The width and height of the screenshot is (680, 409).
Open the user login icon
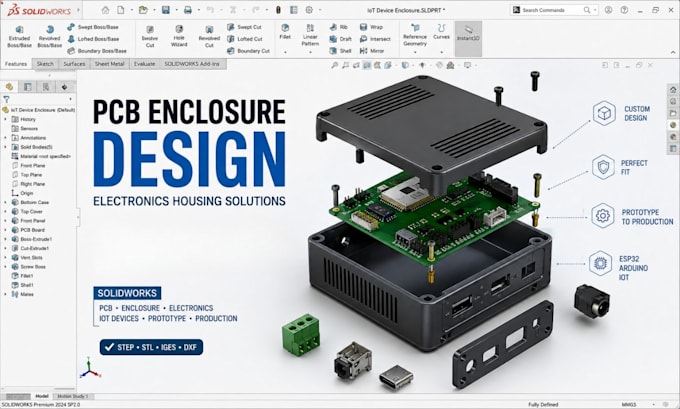click(608, 10)
